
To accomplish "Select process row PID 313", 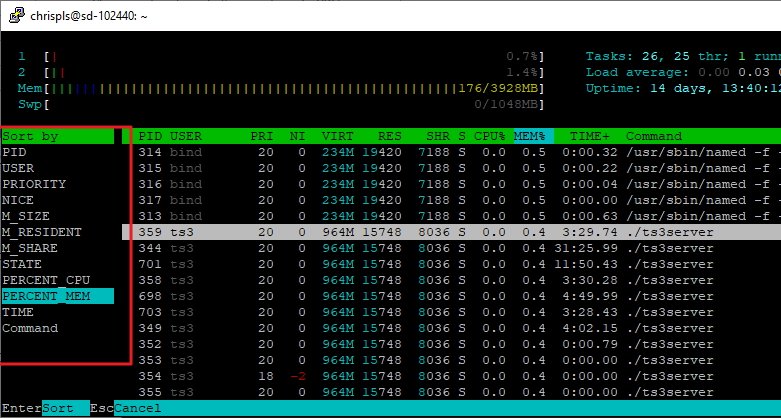I will point(451,216).
